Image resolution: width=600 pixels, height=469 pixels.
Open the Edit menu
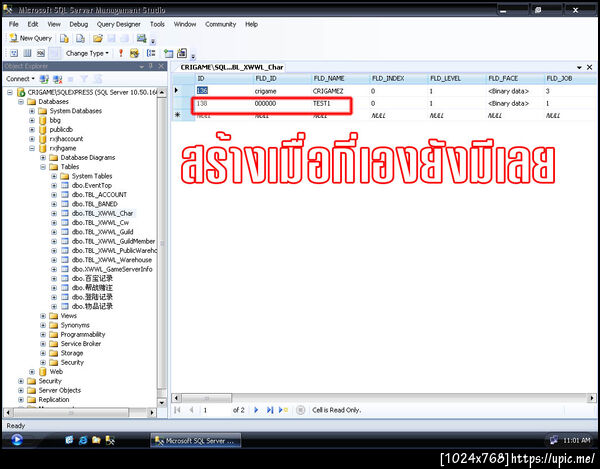click(33, 24)
